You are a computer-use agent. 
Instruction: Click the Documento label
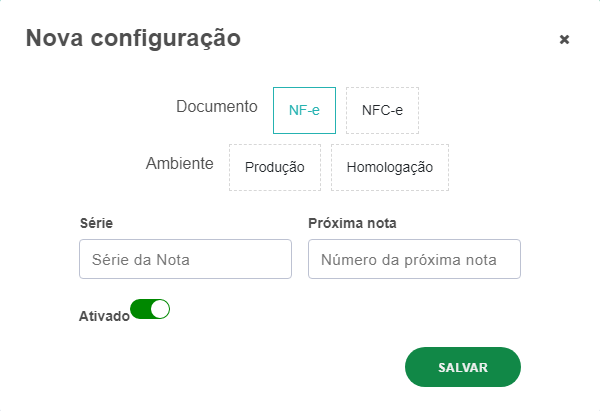tap(217, 106)
